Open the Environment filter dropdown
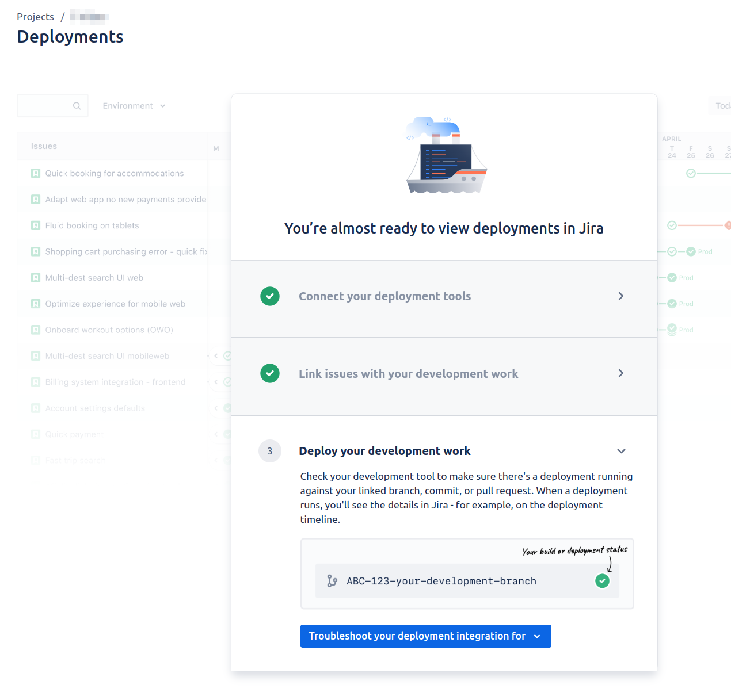The image size is (731, 700). (x=134, y=106)
